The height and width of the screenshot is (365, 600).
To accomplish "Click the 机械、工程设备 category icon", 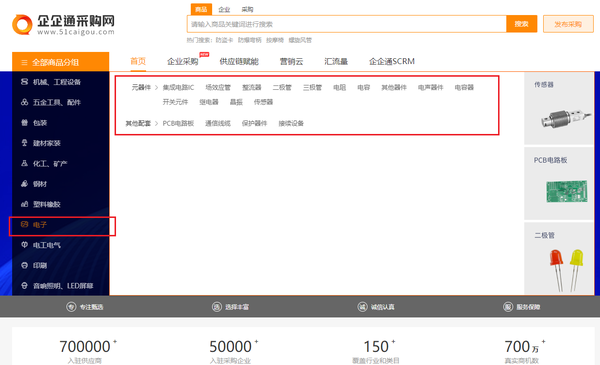I will click(24, 82).
